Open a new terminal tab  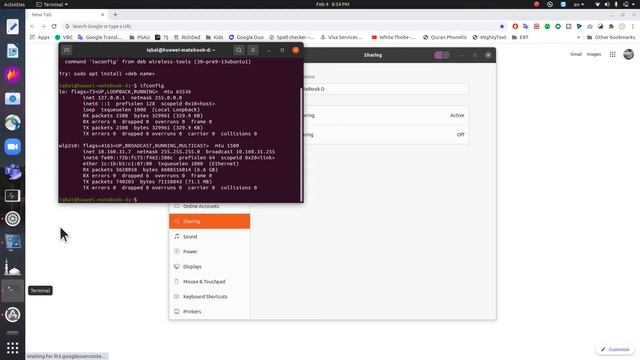(x=67, y=50)
